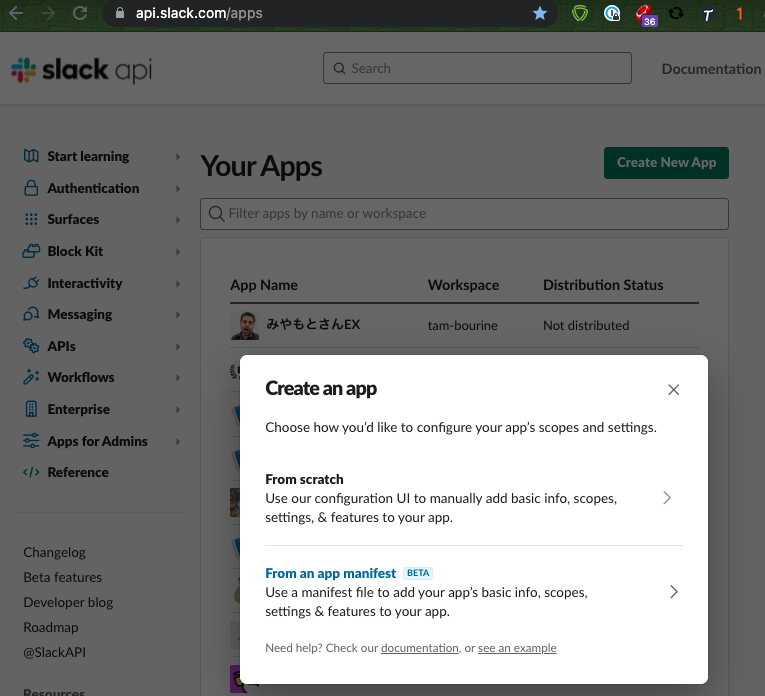Viewport: 765px width, 696px height.
Task: Click the Apps for Admins sliders icon
Action: pos(31,440)
